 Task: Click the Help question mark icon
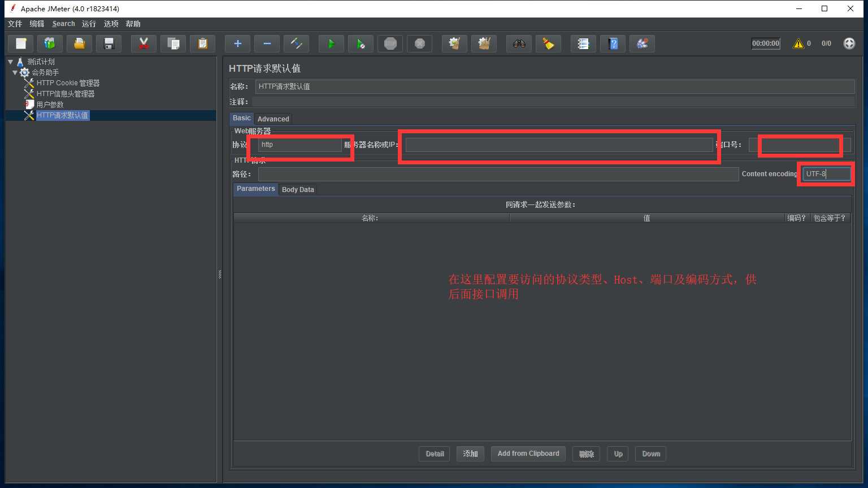pyautogui.click(x=613, y=43)
